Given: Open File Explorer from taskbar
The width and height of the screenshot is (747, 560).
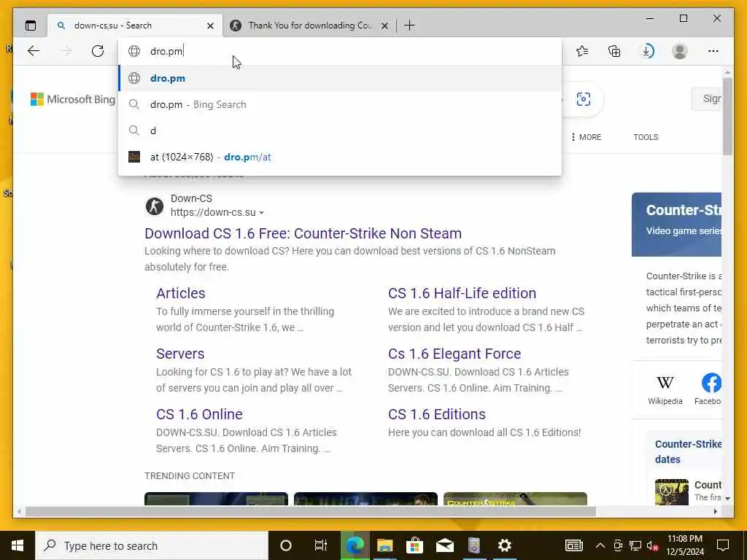Looking at the screenshot, I should pos(385,545).
